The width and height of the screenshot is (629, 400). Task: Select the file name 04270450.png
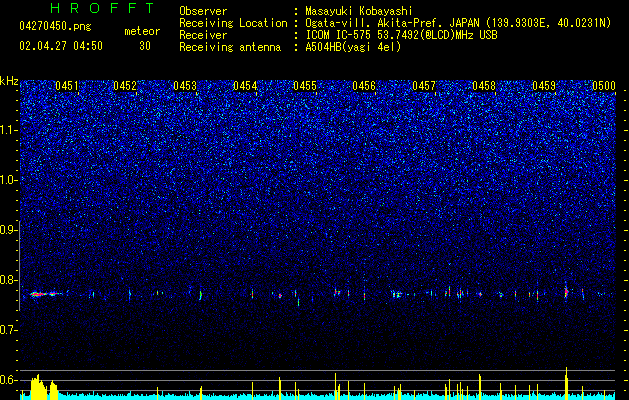click(x=55, y=27)
